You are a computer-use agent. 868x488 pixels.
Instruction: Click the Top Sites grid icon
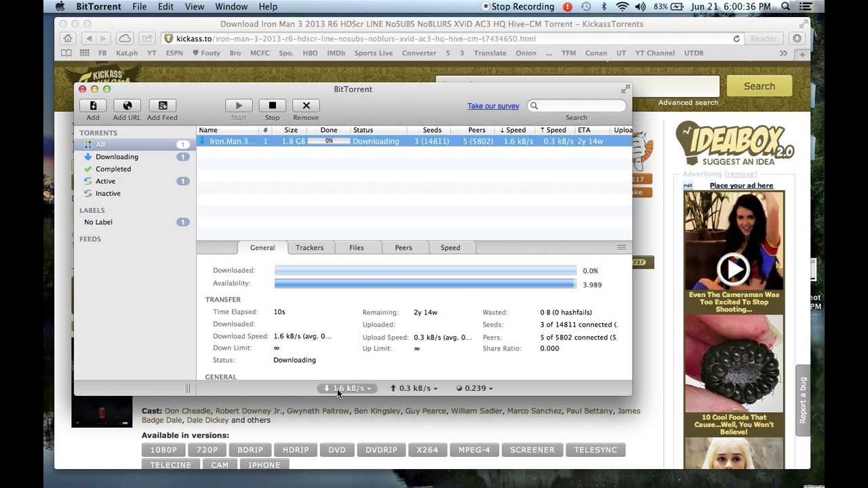[84, 53]
